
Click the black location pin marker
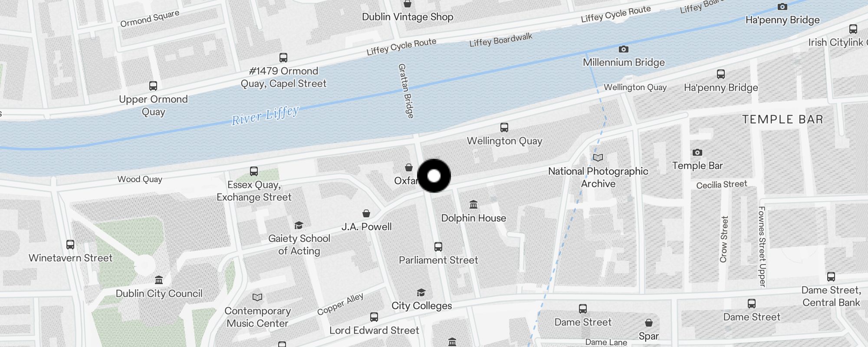[x=434, y=176]
